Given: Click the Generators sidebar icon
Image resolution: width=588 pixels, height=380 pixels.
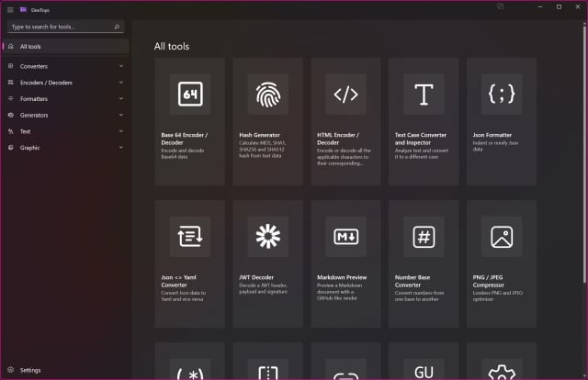Looking at the screenshot, I should [11, 115].
